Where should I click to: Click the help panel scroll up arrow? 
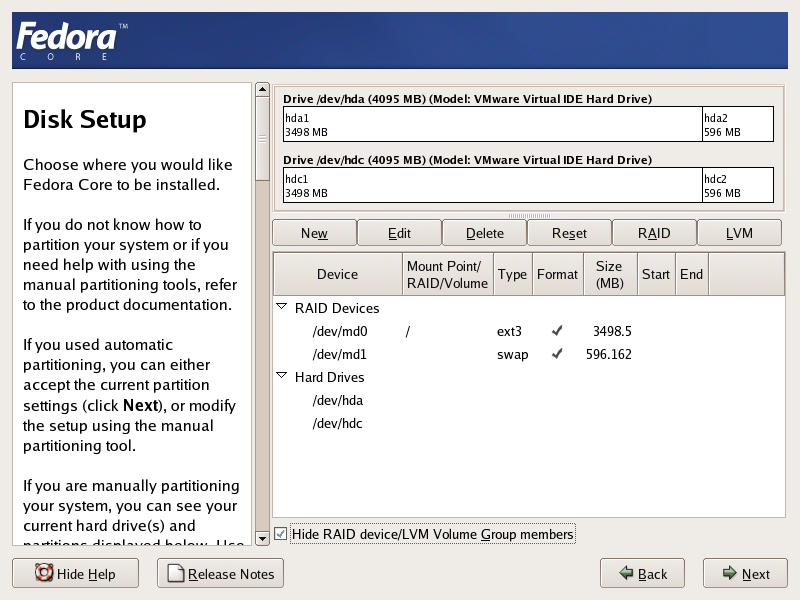pos(262,90)
